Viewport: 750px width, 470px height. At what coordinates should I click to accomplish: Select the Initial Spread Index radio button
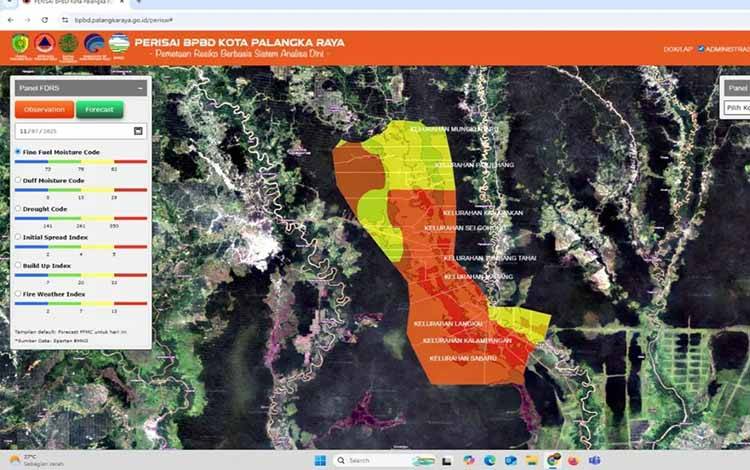tap(18, 237)
